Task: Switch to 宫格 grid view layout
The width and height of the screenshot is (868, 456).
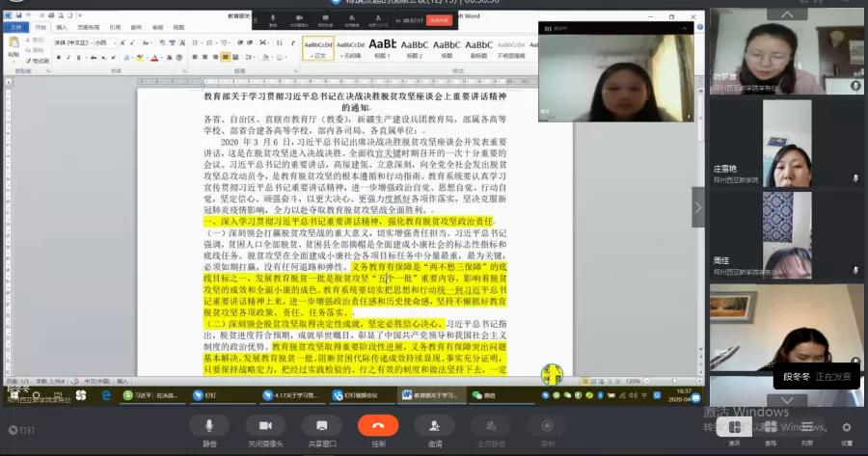Action: pos(771,427)
